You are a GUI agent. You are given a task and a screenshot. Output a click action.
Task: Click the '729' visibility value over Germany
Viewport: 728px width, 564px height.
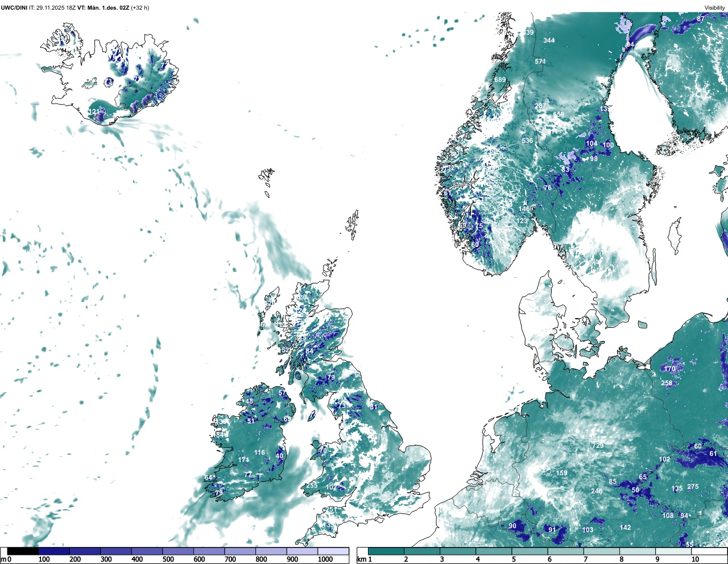click(598, 446)
